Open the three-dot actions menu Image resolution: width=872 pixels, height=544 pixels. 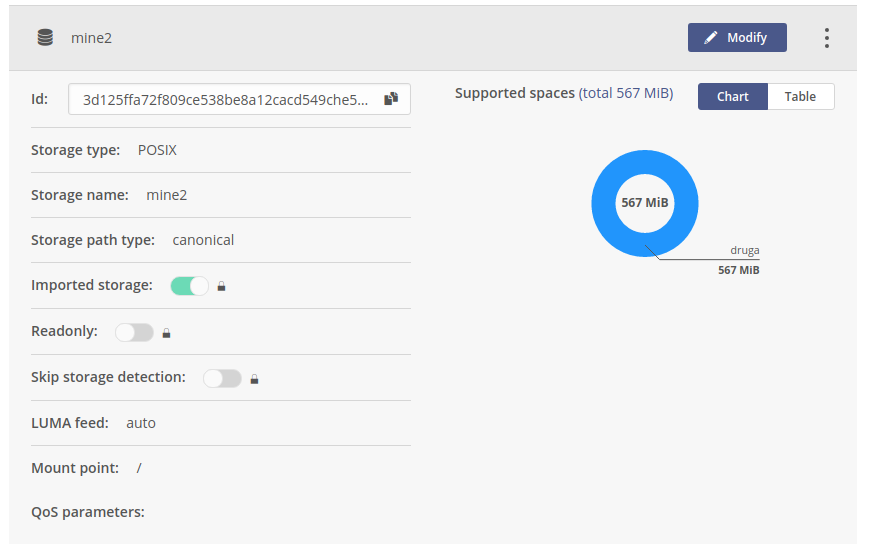(x=827, y=38)
